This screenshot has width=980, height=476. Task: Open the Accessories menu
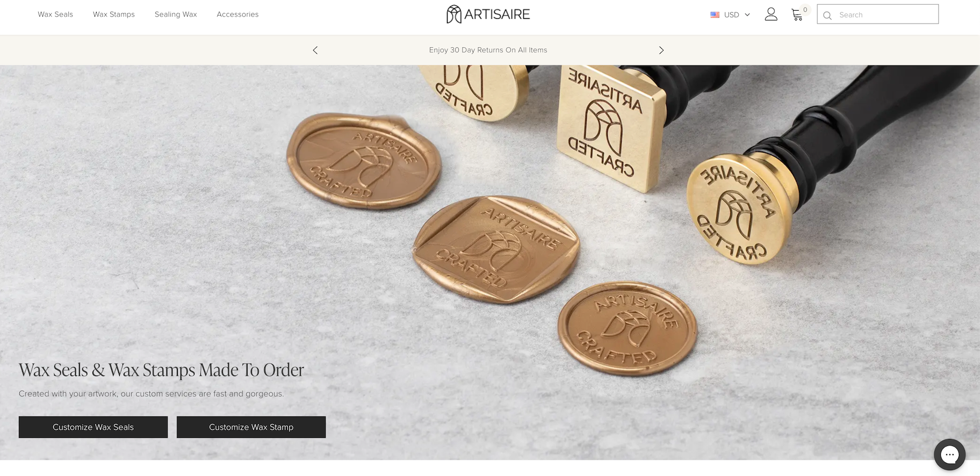point(237,15)
